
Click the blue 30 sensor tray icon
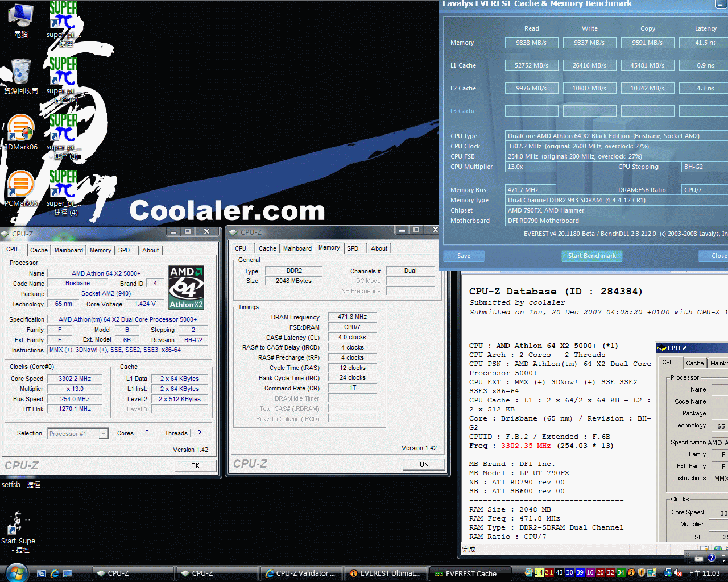point(569,573)
